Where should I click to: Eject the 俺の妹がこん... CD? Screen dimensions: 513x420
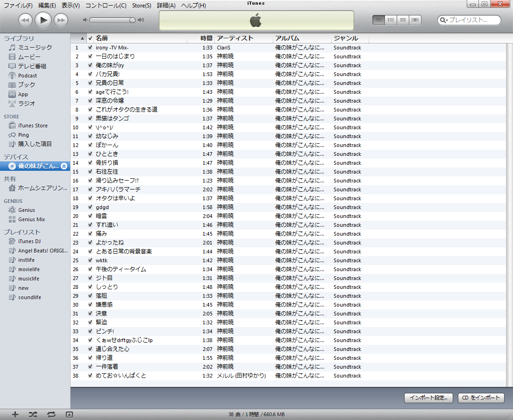tap(64, 166)
